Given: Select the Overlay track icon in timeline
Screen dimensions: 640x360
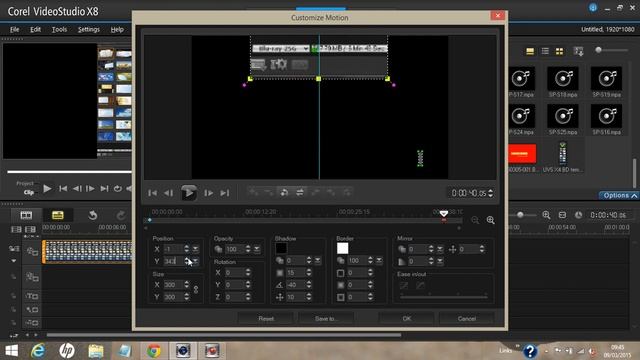Looking at the screenshot, I should (x=32, y=278).
